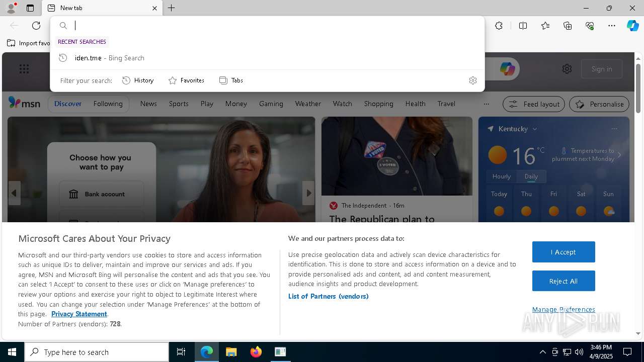Open the Privacy Statement link
Image resolution: width=644 pixels, height=362 pixels.
79,314
